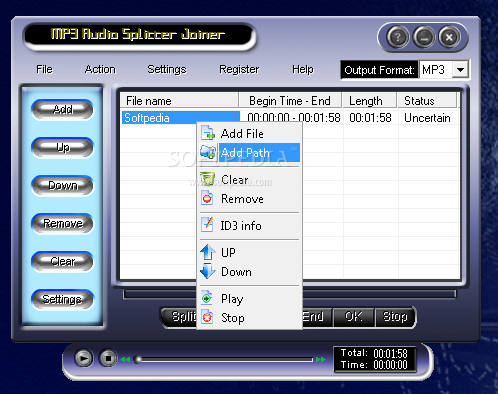Click the Add File icon in context menu
The image size is (498, 394).
click(208, 133)
